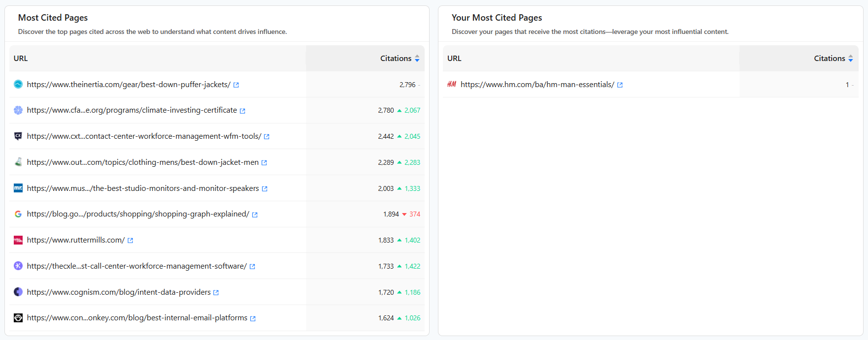Image resolution: width=868 pixels, height=340 pixels.
Task: Click the Google favicon in the blog.go row
Action: coord(18,214)
